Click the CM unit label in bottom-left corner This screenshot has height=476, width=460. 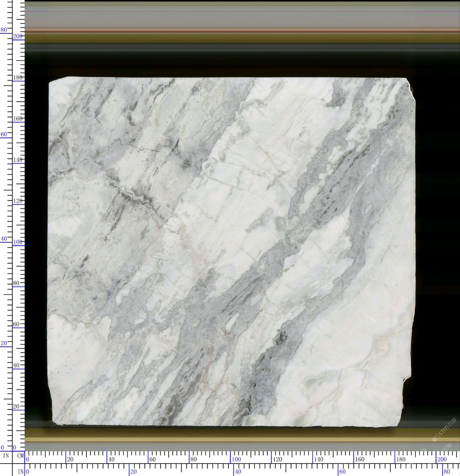pos(20,455)
